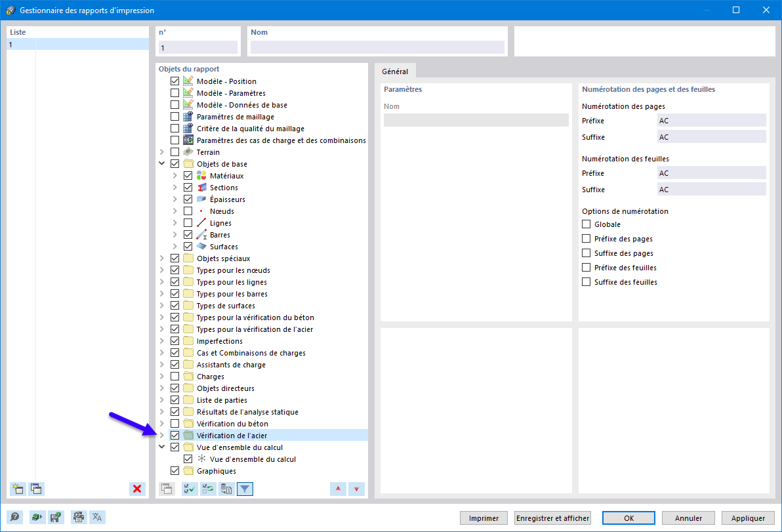This screenshot has width=782, height=532.
Task: Tick Vérification du béton checkbox
Action: pyautogui.click(x=175, y=423)
